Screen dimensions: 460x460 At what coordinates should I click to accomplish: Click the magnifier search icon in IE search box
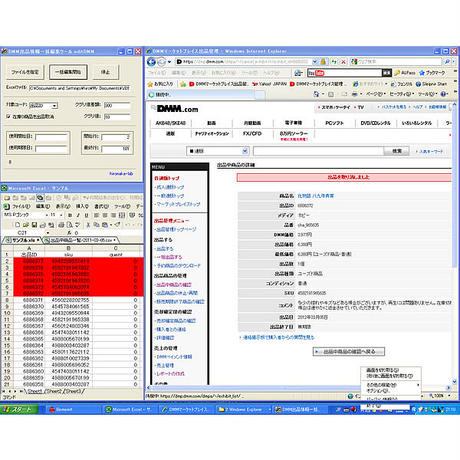pyautogui.click(x=447, y=62)
